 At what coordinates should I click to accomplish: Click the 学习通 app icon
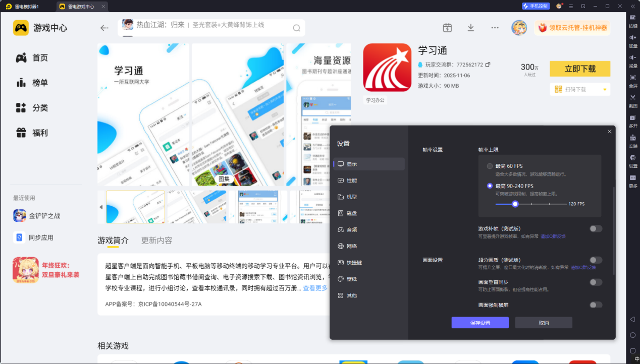pyautogui.click(x=388, y=68)
